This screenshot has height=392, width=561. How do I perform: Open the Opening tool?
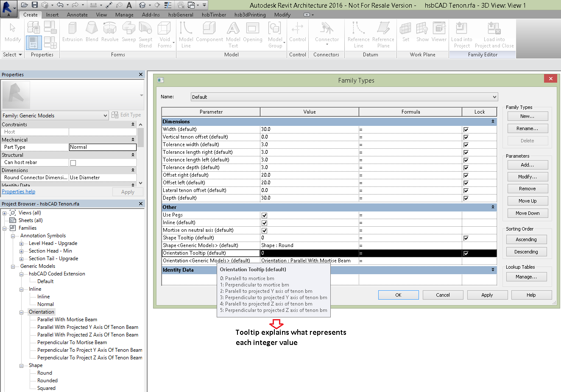coord(253,34)
